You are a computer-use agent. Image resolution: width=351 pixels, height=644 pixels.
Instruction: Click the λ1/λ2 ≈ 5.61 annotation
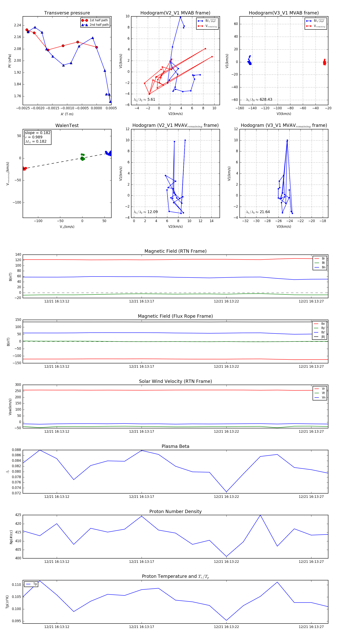pos(144,100)
